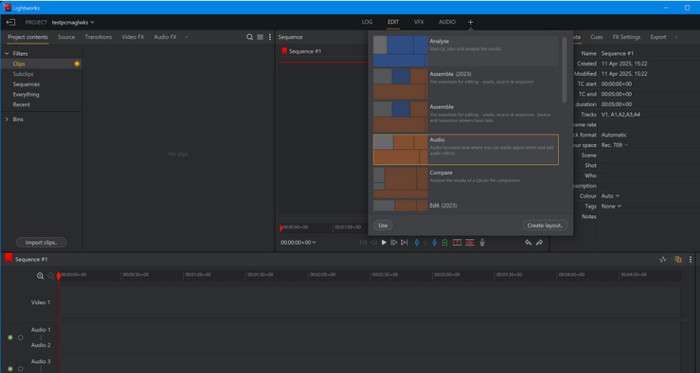
Task: Select the Assemble (2023) layout
Action: pos(466,84)
